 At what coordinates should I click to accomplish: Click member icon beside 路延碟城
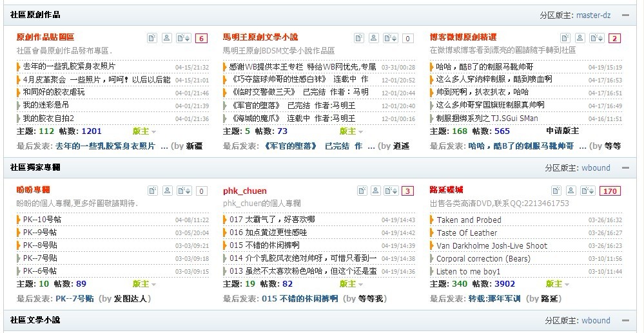coord(571,191)
